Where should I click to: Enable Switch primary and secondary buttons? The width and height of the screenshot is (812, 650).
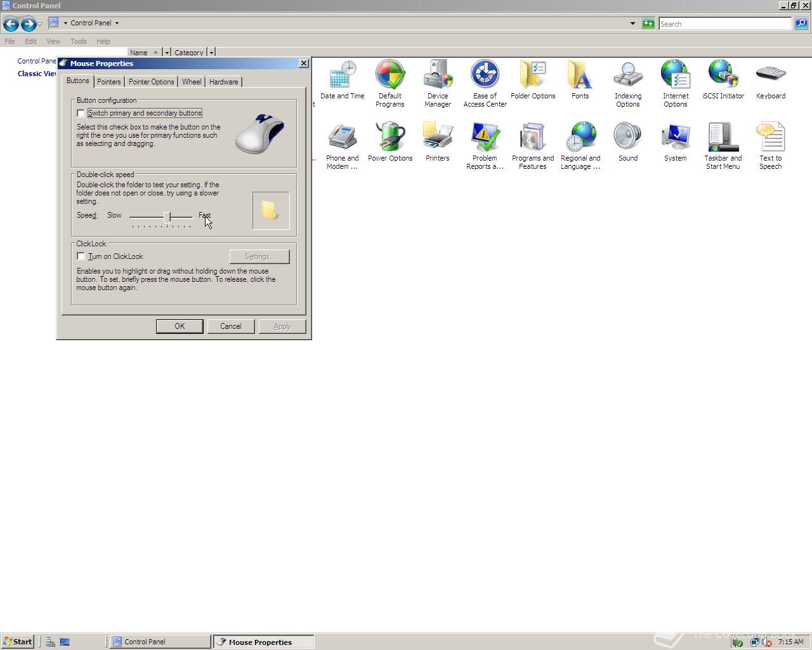(x=81, y=114)
